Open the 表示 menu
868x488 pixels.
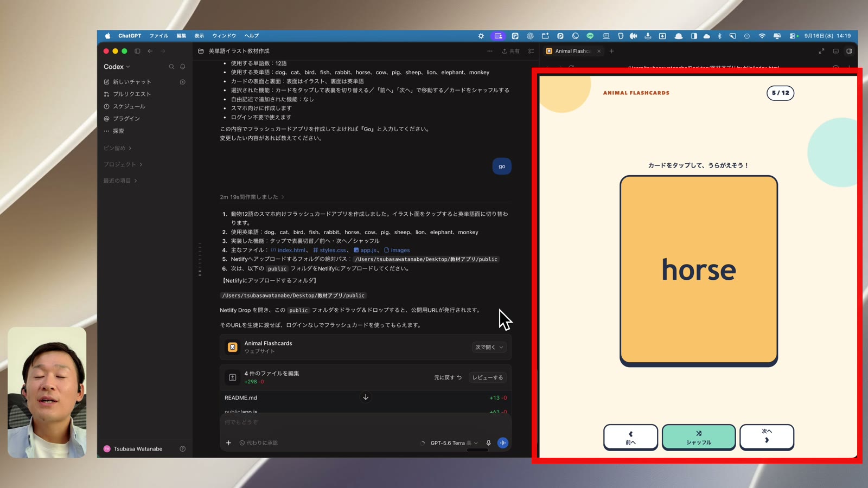point(199,36)
